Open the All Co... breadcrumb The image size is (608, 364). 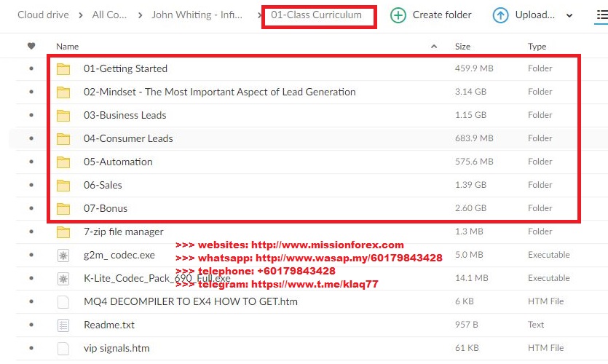point(109,15)
